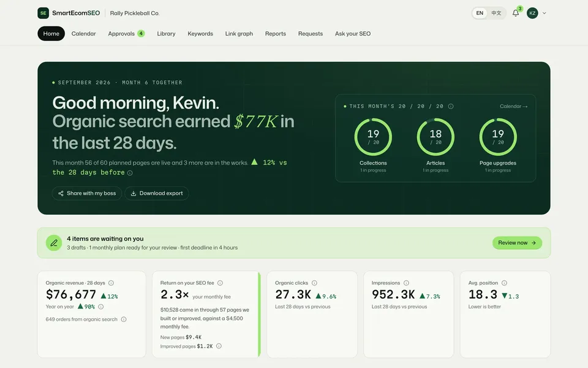The height and width of the screenshot is (368, 588).
Task: Open the notifications bell
Action: pos(516,13)
